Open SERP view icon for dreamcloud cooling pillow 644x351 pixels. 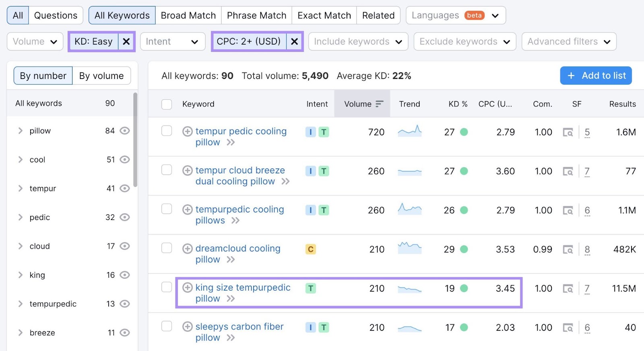(x=568, y=250)
